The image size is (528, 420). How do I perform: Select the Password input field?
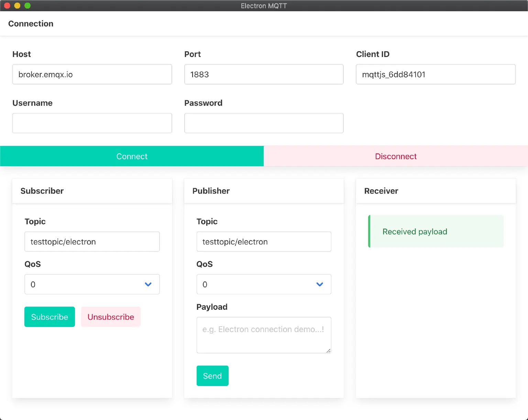pos(264,123)
